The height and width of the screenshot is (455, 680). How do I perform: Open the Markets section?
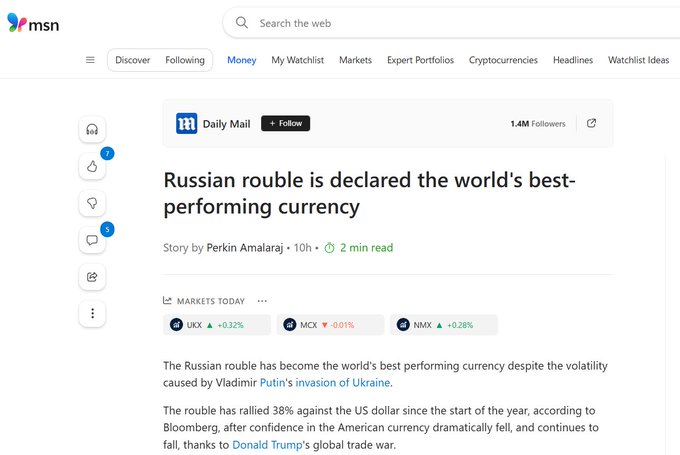tap(356, 60)
